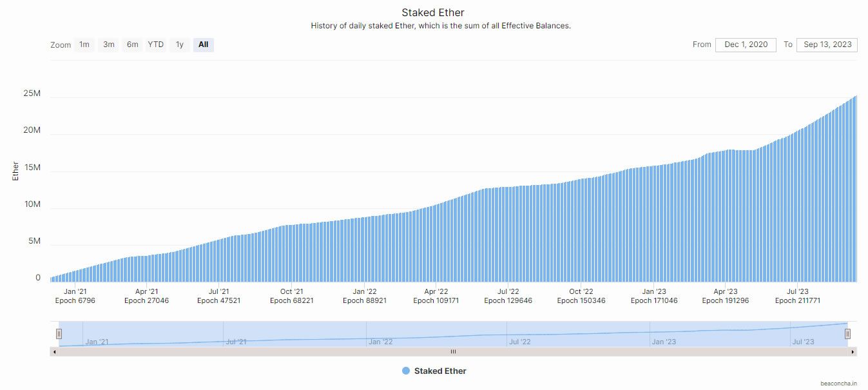Click Jan '23 in the navigator timeline
Viewport: 868px width, 390px height.
(664, 342)
